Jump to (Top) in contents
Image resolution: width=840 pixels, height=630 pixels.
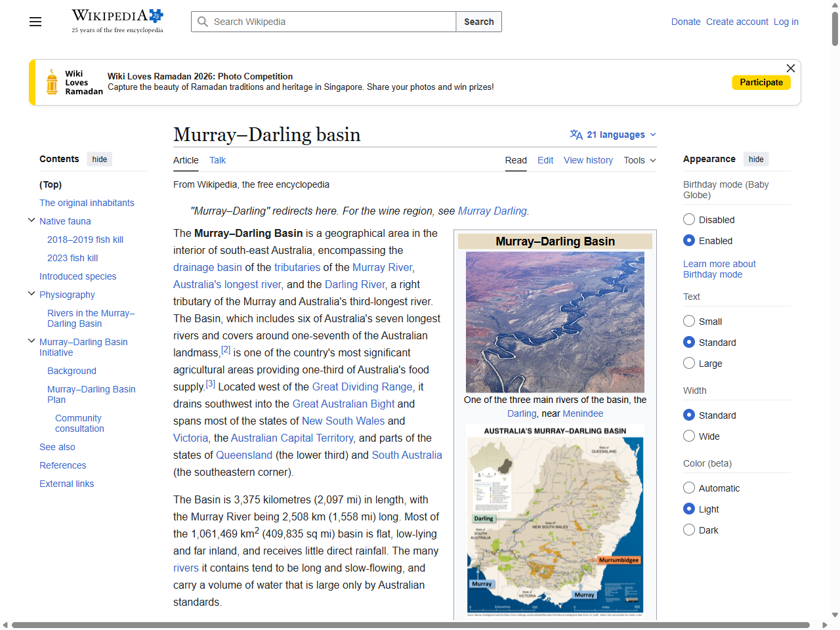pyautogui.click(x=51, y=184)
